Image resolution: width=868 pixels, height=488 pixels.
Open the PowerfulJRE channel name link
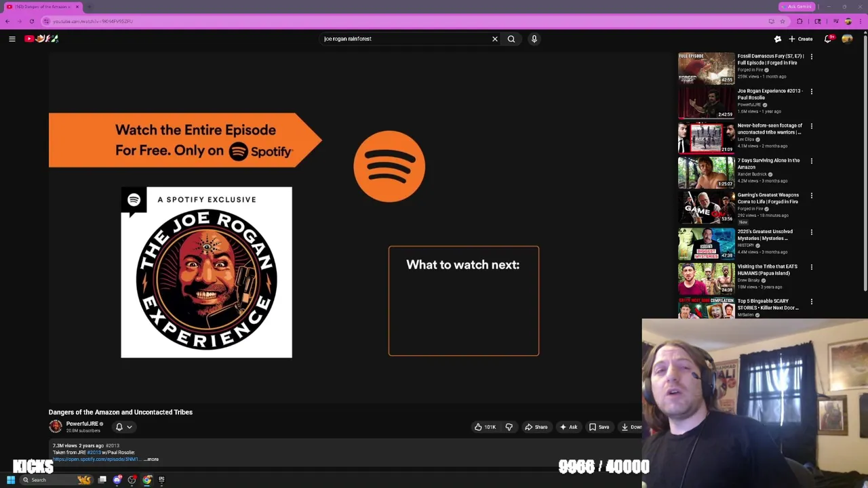tap(82, 424)
